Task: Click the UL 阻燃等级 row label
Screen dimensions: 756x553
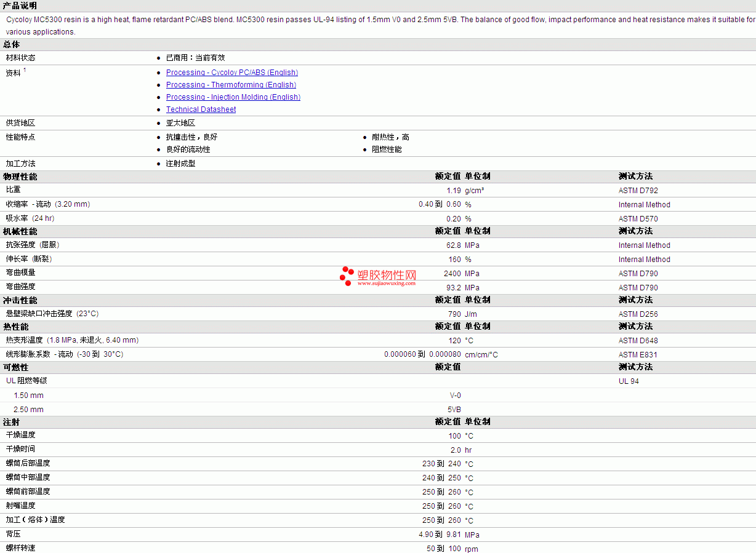Action: (x=26, y=381)
